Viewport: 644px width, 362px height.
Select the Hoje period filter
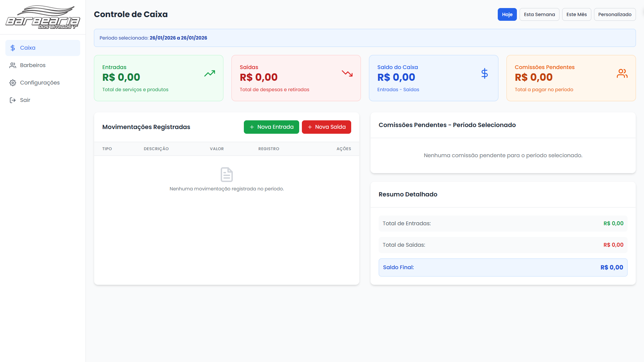507,14
